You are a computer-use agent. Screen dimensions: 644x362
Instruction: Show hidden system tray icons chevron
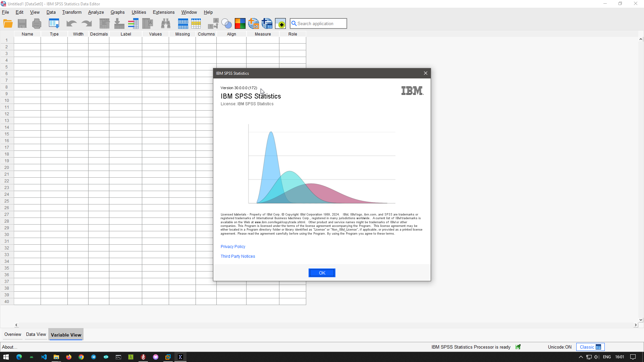(581, 357)
